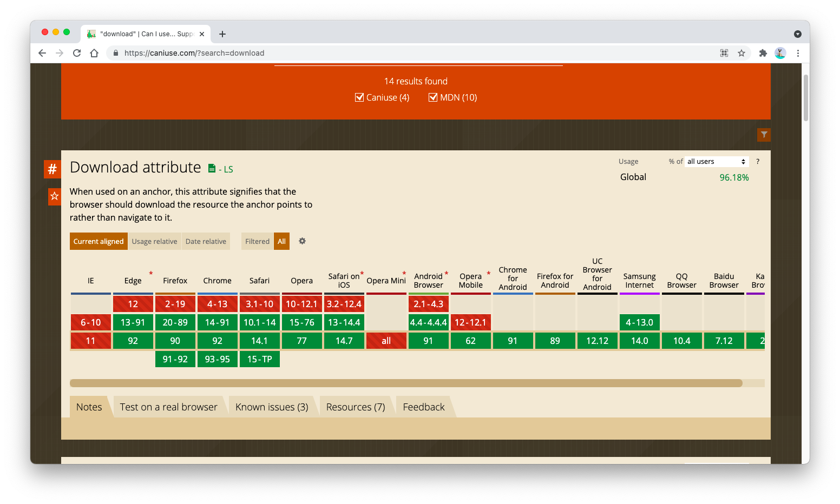Viewport: 840px width, 504px height.
Task: Open the QR code icon in address bar
Action: tap(724, 53)
